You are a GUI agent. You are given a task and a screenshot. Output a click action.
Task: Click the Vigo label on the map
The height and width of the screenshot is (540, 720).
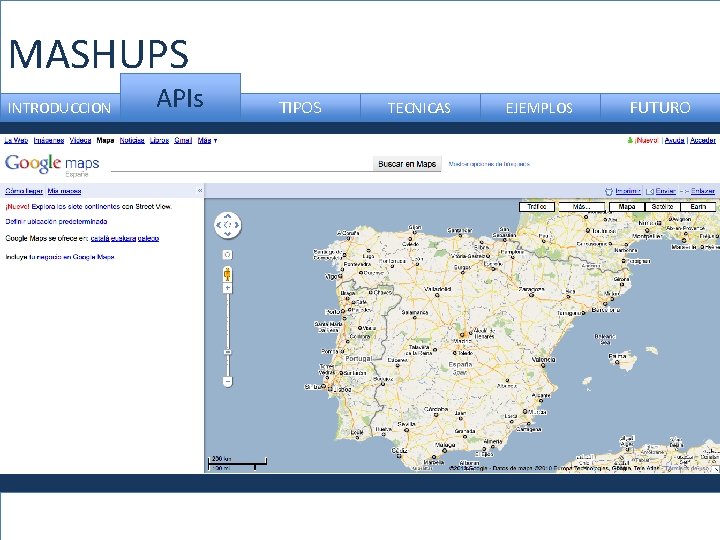(x=331, y=277)
